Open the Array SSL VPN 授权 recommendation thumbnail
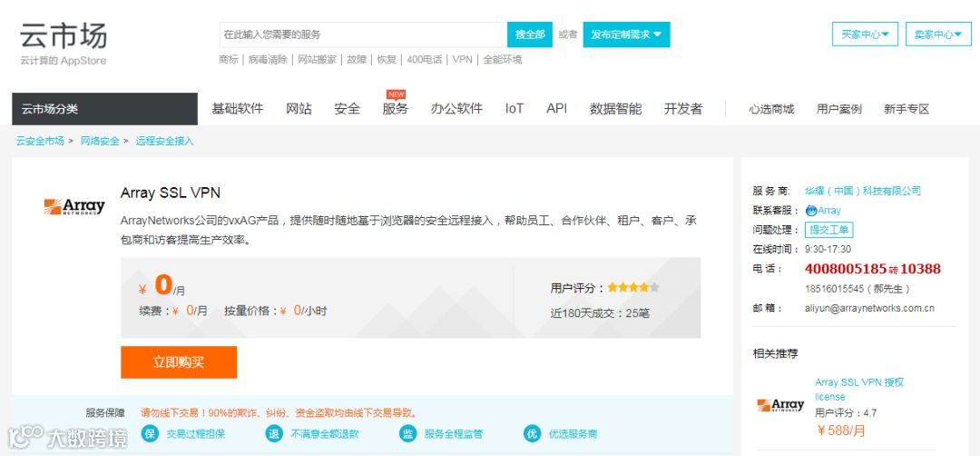Image resolution: width=980 pixels, height=456 pixels. pyautogui.click(x=780, y=405)
